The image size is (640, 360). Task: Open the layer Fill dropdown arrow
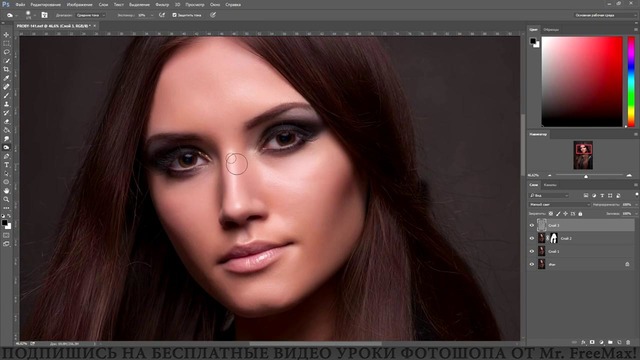pyautogui.click(x=636, y=213)
